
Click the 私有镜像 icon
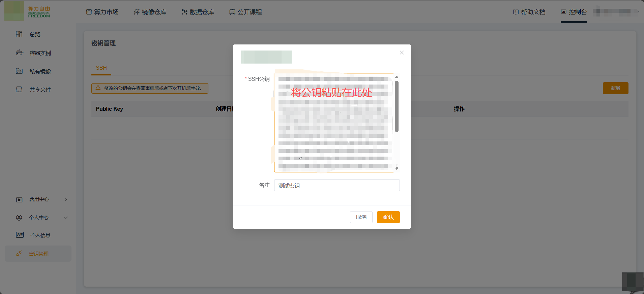pyautogui.click(x=19, y=71)
